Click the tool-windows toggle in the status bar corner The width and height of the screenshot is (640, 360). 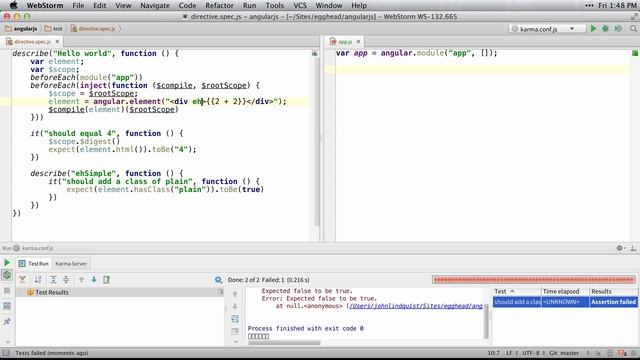pyautogui.click(x=6, y=353)
